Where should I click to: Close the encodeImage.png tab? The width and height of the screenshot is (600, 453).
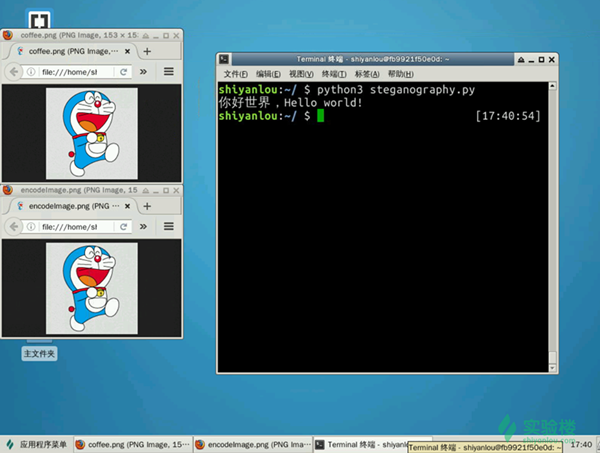pyautogui.click(x=127, y=206)
